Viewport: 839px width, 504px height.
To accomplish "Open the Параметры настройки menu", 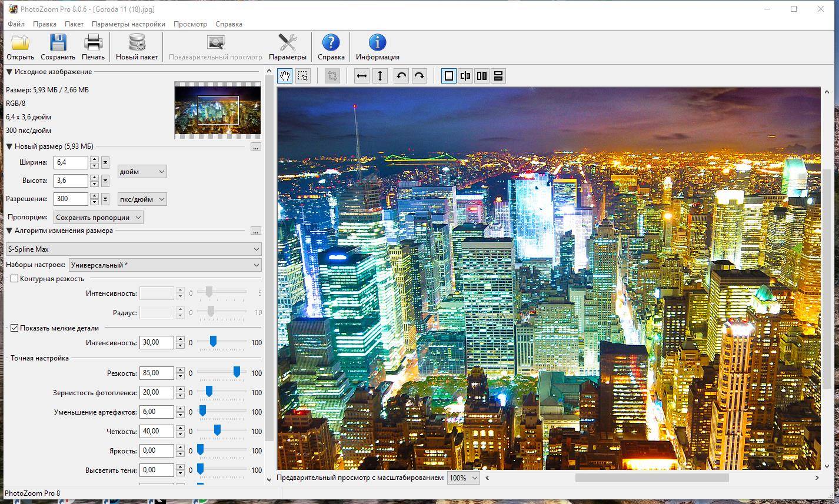I will click(x=128, y=24).
